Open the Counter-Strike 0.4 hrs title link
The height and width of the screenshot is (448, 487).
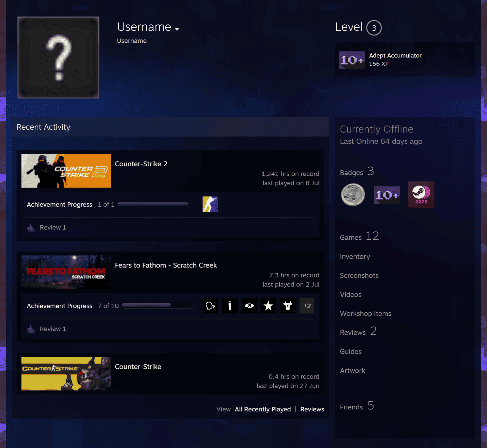tap(138, 367)
